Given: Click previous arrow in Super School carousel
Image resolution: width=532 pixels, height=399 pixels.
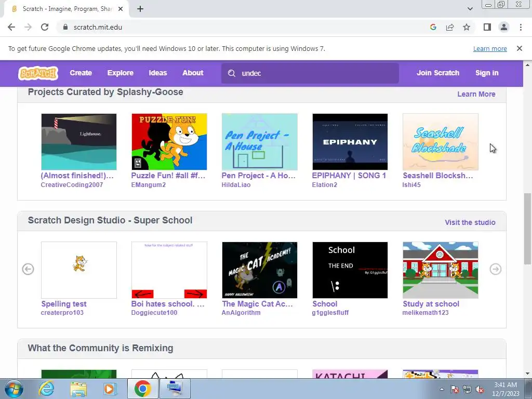Looking at the screenshot, I should tap(28, 269).
